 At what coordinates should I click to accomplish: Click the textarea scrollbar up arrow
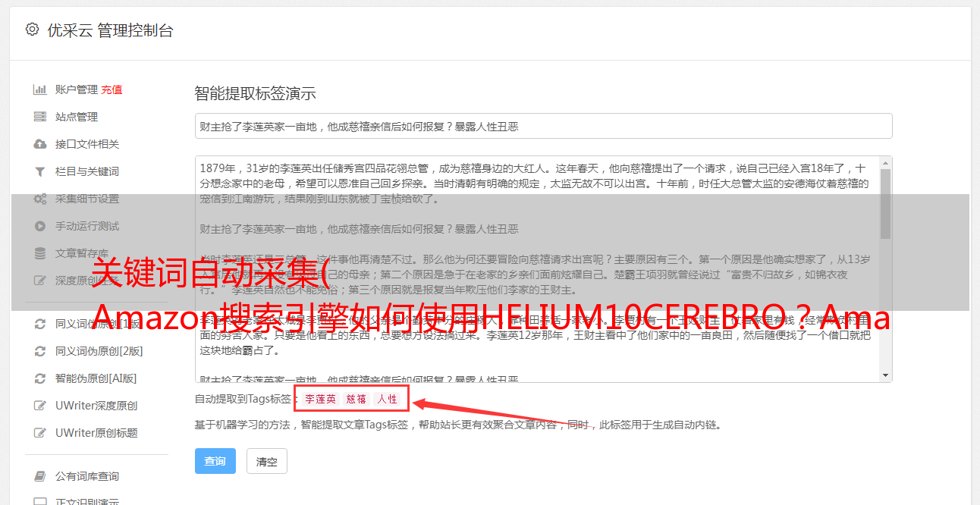(x=885, y=163)
